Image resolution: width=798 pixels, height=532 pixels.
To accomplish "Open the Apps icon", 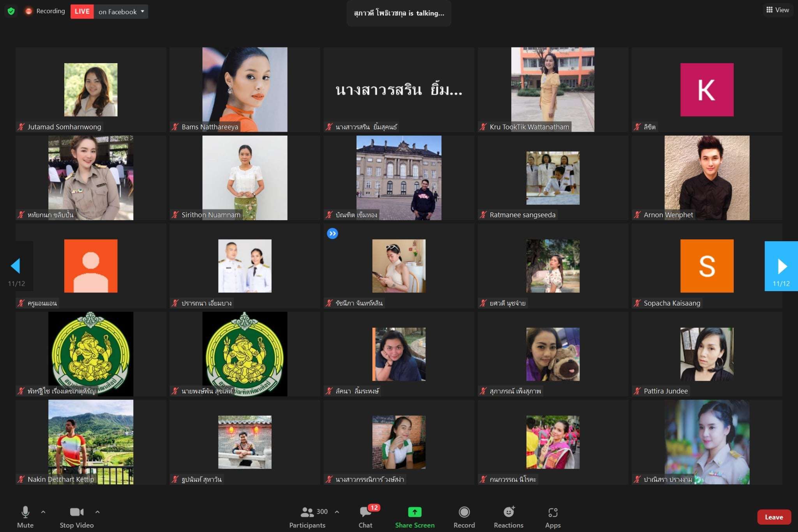I will [553, 512].
